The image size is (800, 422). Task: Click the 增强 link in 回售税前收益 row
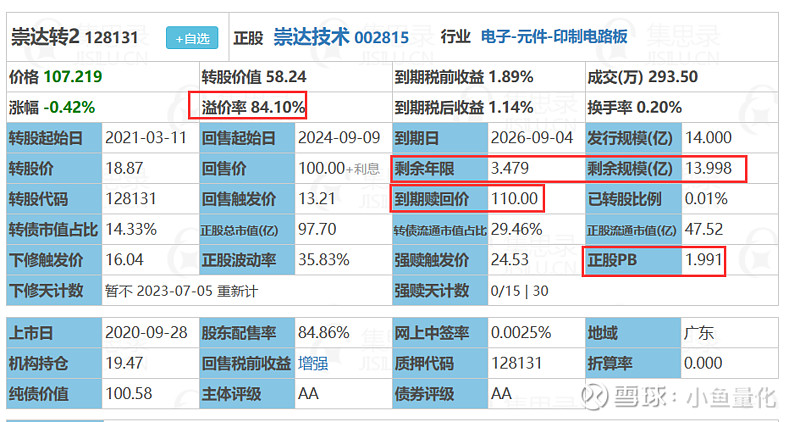[x=313, y=363]
